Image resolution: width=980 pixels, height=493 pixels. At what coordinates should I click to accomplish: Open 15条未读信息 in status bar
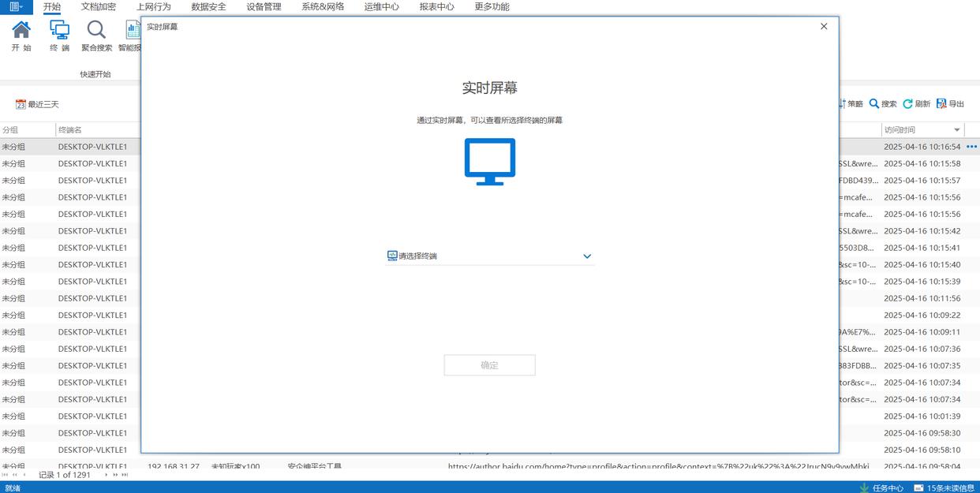click(944, 487)
